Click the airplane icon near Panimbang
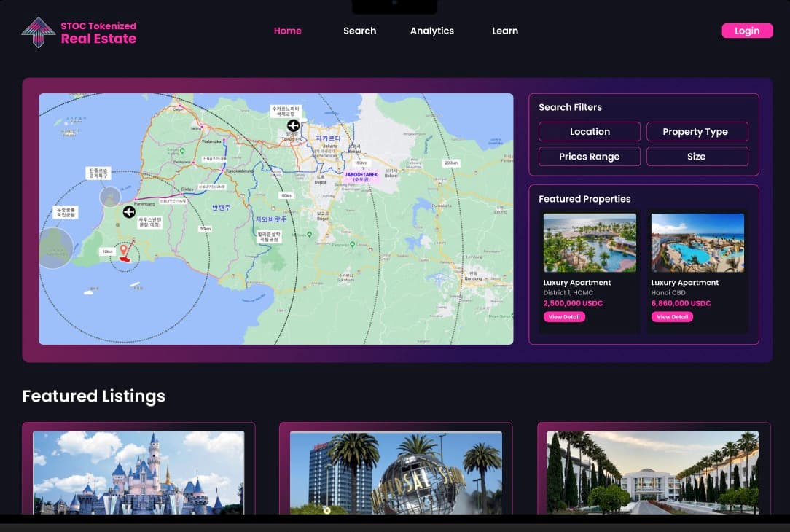The image size is (790, 532). click(x=129, y=212)
